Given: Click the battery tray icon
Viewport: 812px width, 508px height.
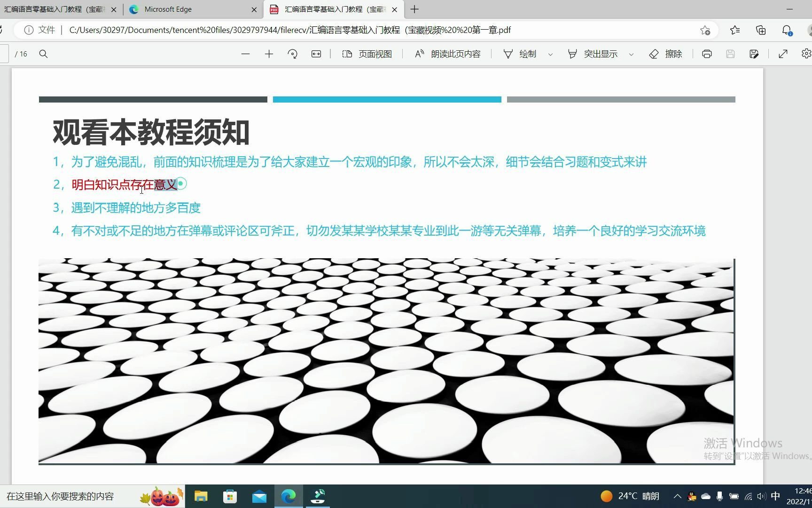Looking at the screenshot, I should click(734, 496).
